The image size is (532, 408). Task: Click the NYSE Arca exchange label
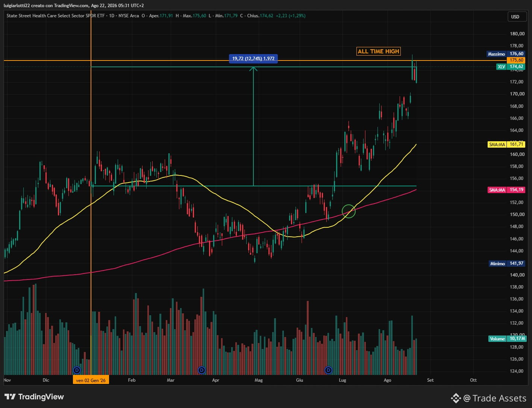[x=129, y=16]
